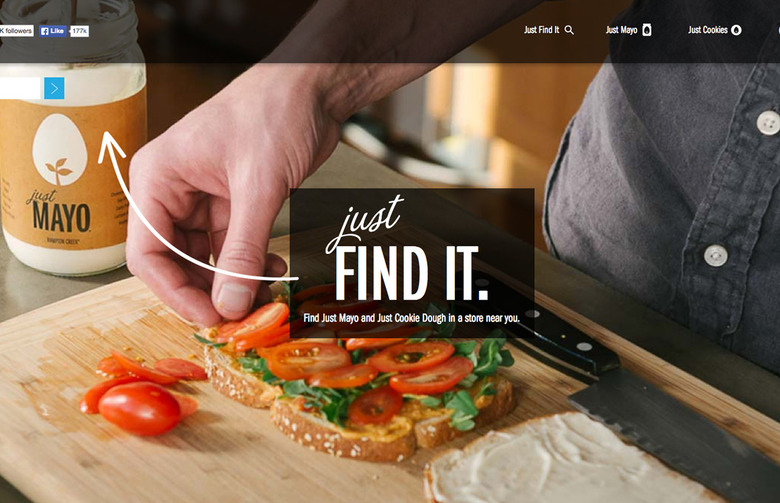Click the dark translucent header bar
Image resolution: width=780 pixels, height=503 pixels.
tap(390, 31)
